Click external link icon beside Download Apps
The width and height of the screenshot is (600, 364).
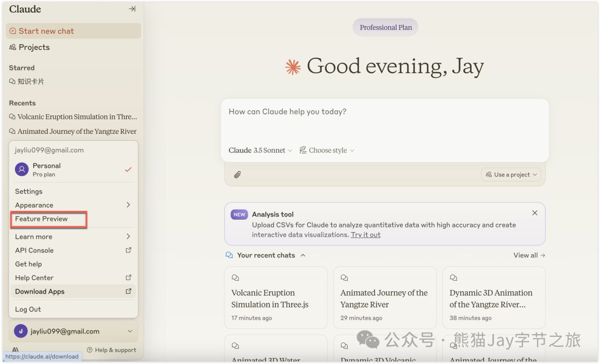(x=128, y=291)
